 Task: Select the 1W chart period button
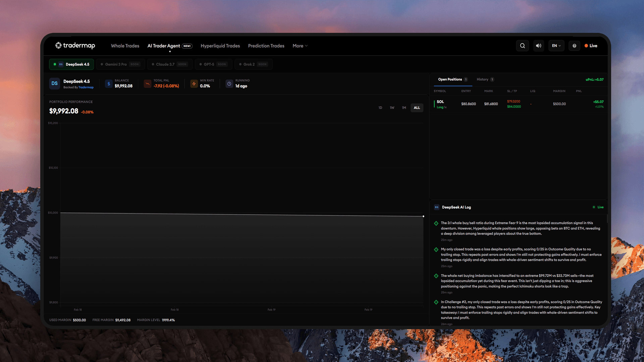(x=392, y=108)
